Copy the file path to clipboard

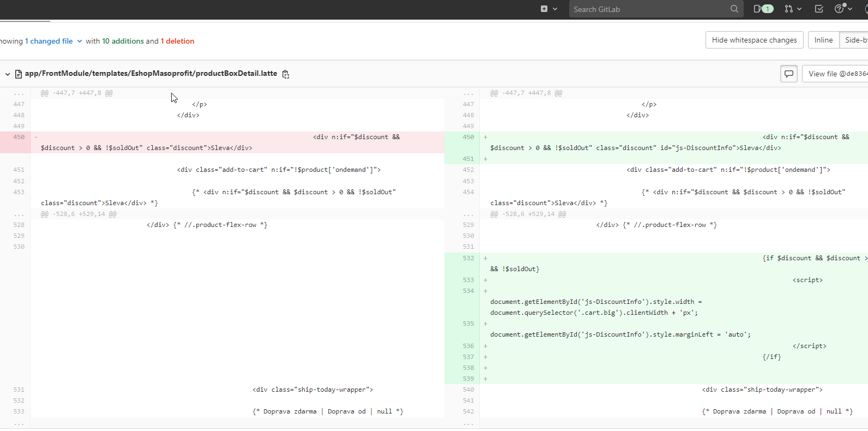click(286, 74)
